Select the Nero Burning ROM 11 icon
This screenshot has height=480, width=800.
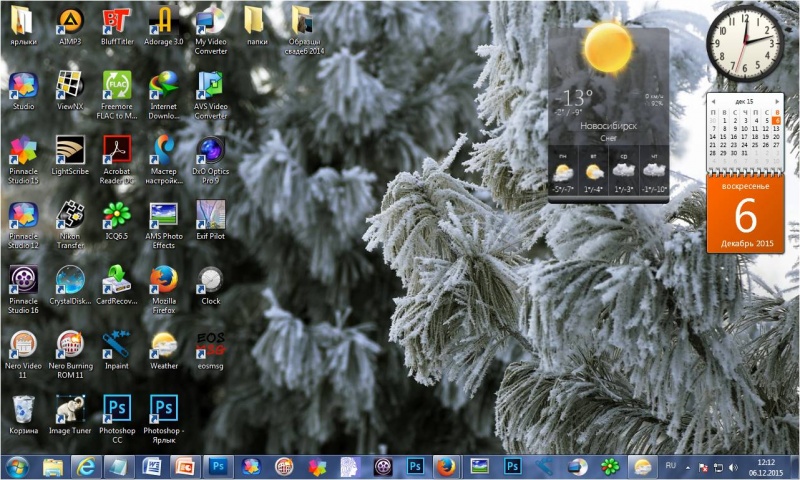(x=70, y=345)
